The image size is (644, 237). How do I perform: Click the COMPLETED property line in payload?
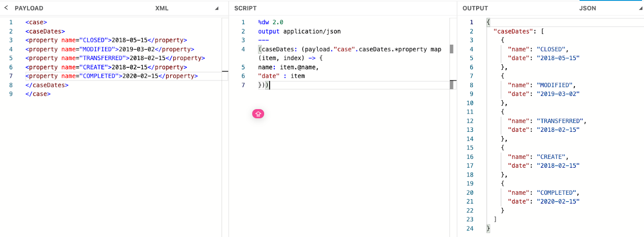pos(111,76)
